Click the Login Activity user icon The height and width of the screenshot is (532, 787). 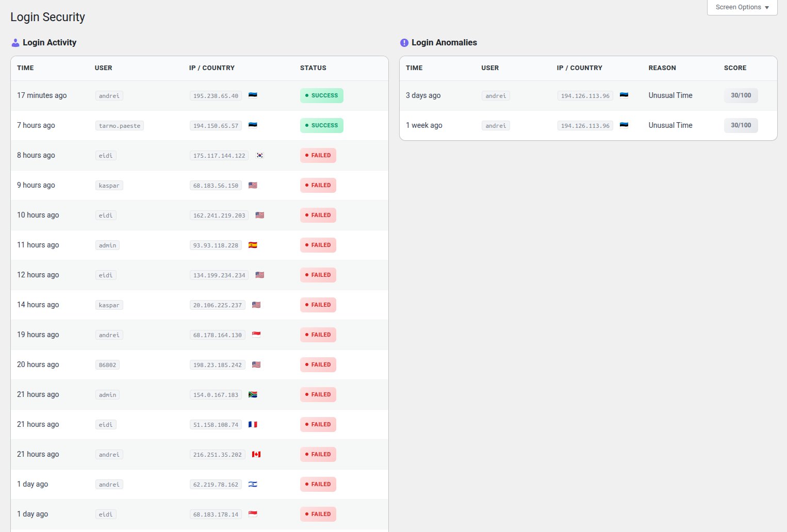point(15,42)
